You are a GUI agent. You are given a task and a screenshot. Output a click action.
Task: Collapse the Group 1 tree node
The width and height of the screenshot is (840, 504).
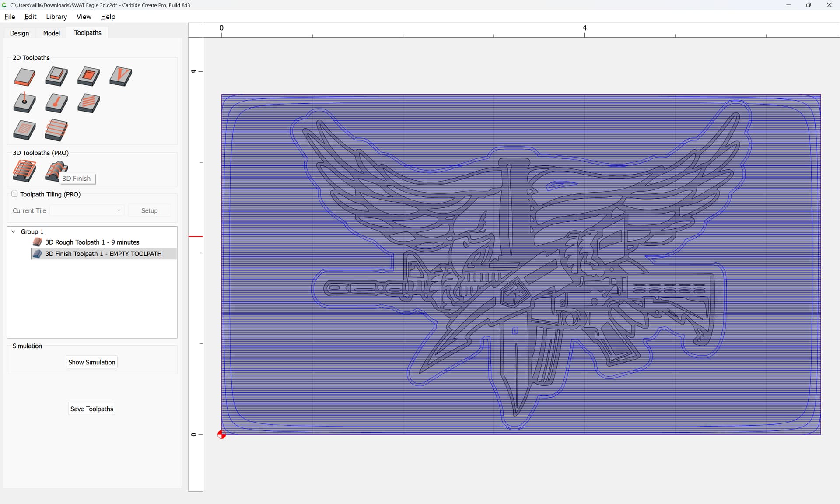click(x=14, y=231)
